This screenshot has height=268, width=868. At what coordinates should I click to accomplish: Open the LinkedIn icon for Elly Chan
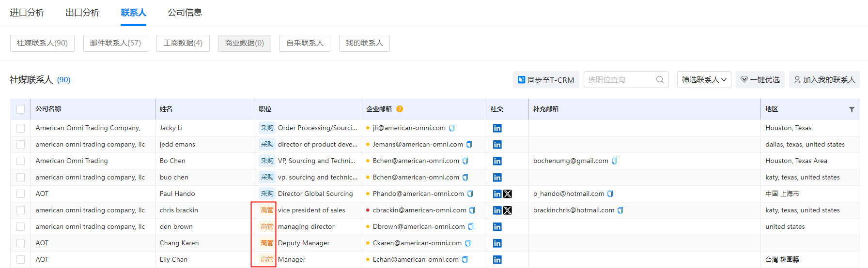[497, 260]
